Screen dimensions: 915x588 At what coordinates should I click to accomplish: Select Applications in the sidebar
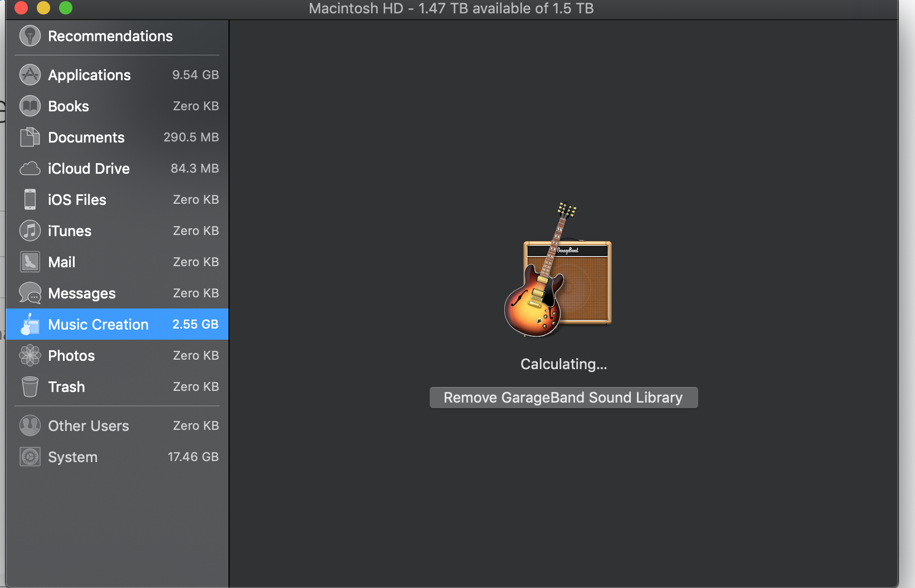click(x=117, y=75)
